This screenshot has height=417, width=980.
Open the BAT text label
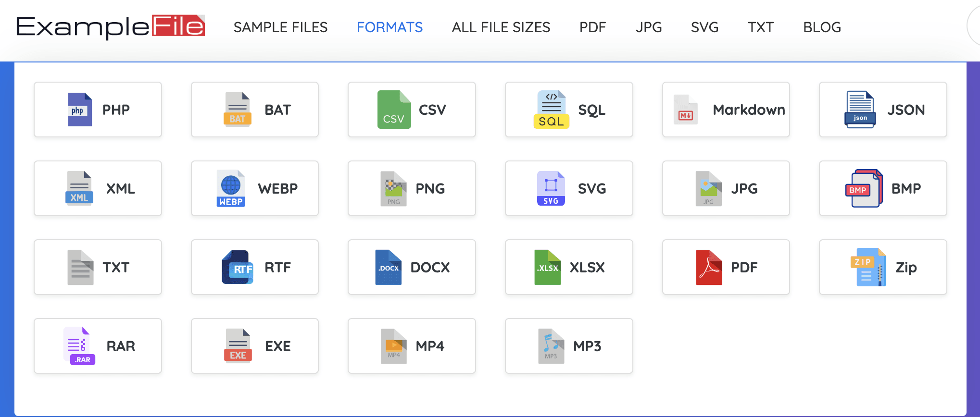(278, 110)
